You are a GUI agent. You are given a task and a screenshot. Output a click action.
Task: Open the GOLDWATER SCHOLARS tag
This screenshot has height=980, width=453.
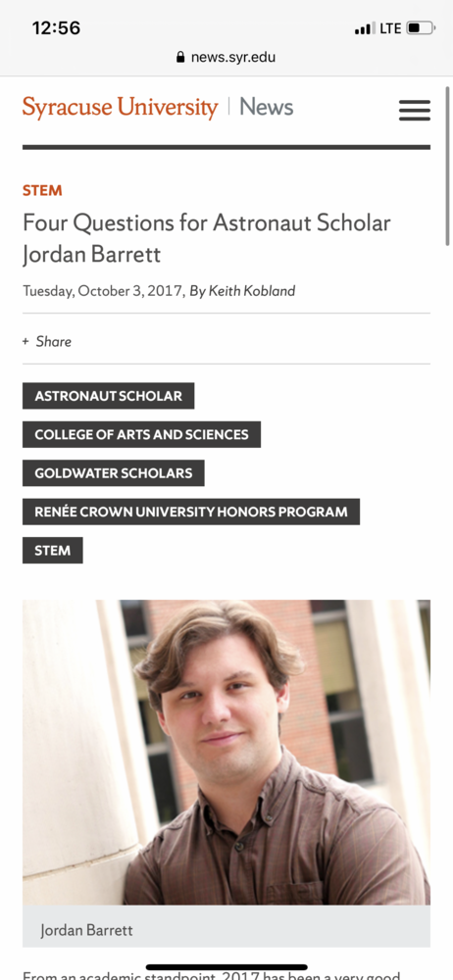coord(114,473)
